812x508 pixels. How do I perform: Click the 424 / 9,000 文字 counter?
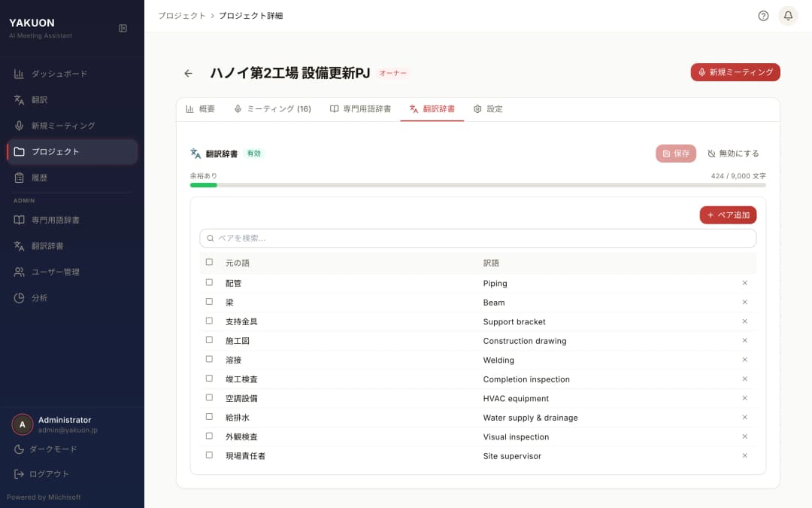pos(738,175)
